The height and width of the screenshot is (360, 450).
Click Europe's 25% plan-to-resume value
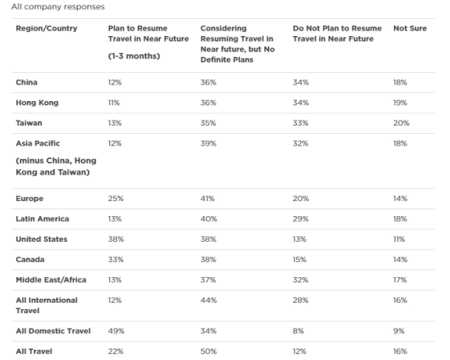pos(116,199)
